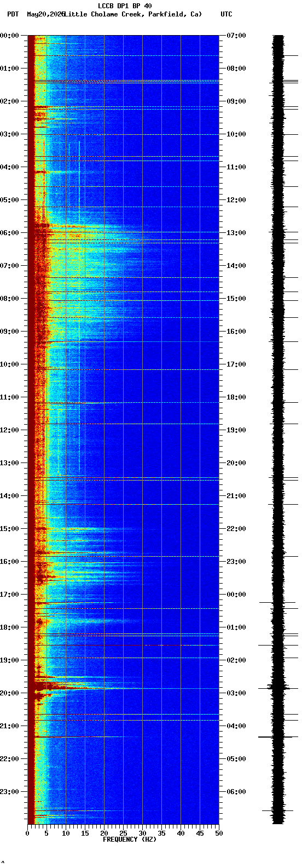Click PDT axis label "23:00"

(x=9, y=792)
